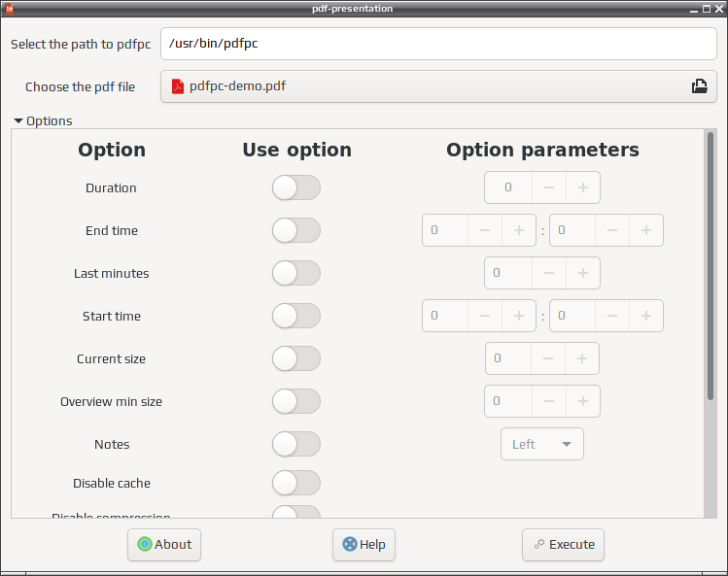Maximize the pdf-presentation window

[707, 9]
